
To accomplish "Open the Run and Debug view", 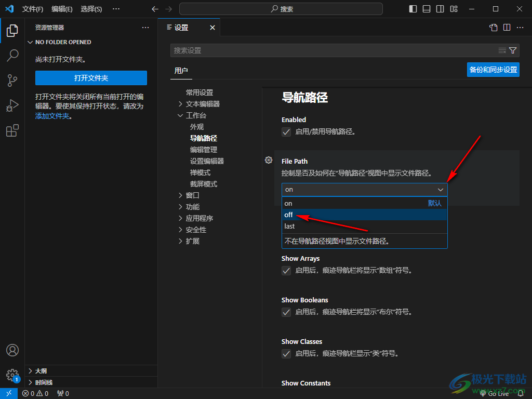I will coord(12,105).
